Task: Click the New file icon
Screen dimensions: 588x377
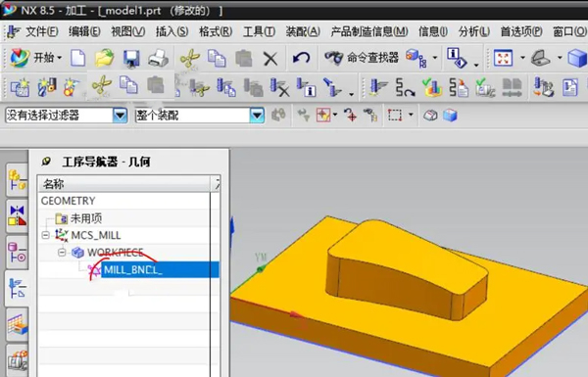Action: coord(78,58)
